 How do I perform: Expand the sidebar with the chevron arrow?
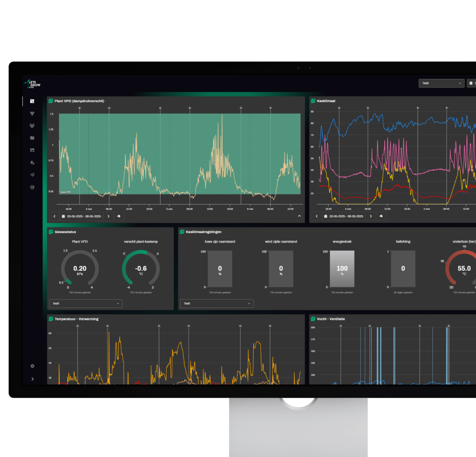click(x=33, y=379)
